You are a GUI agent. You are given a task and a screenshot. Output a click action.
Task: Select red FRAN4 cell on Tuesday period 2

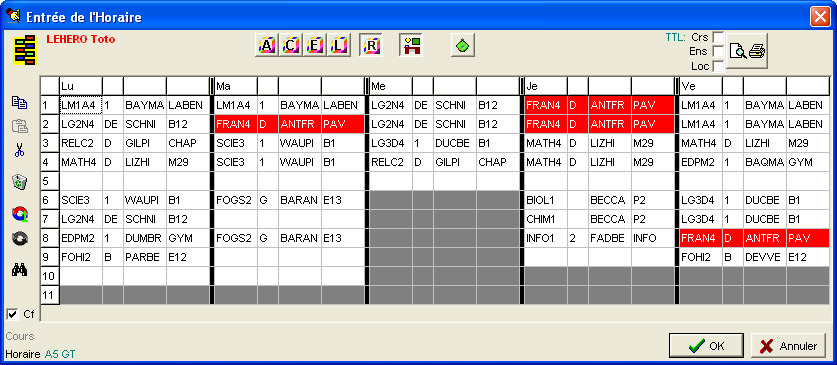(x=235, y=124)
